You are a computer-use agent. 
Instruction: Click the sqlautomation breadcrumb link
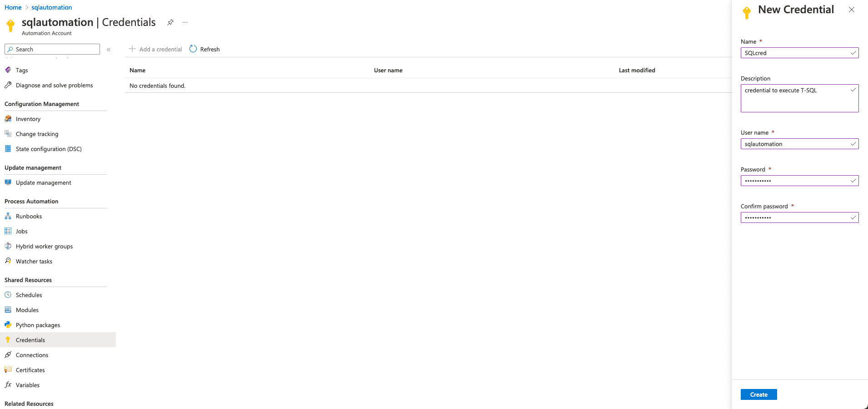(51, 7)
